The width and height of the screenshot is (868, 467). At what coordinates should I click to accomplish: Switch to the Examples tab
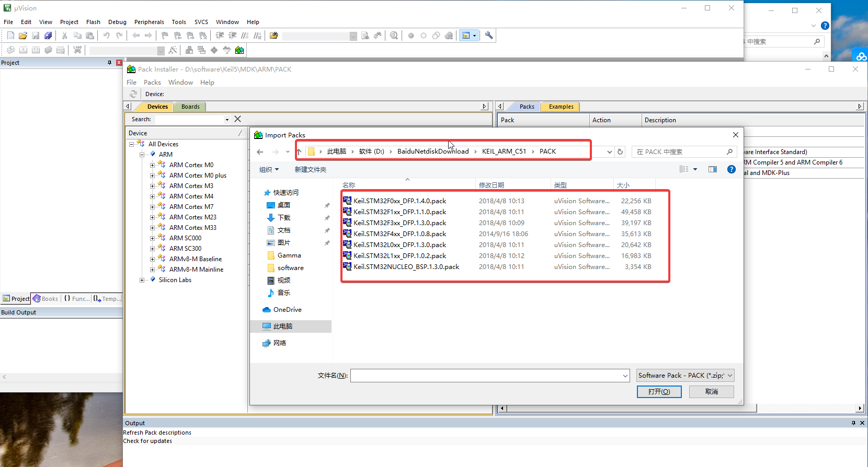pyautogui.click(x=561, y=107)
